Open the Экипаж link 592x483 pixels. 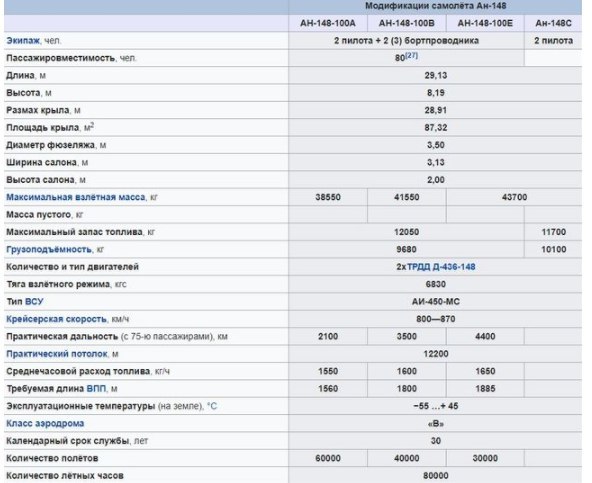pos(23,40)
